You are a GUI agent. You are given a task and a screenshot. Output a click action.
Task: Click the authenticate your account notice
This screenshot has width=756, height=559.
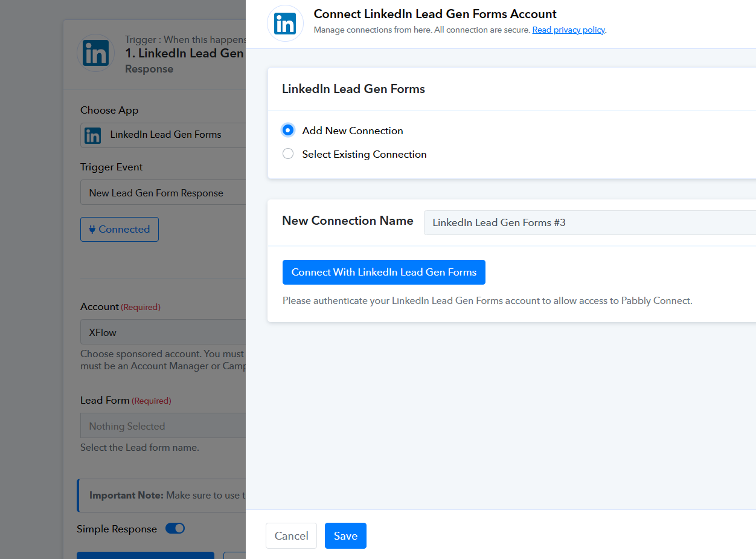pos(487,300)
